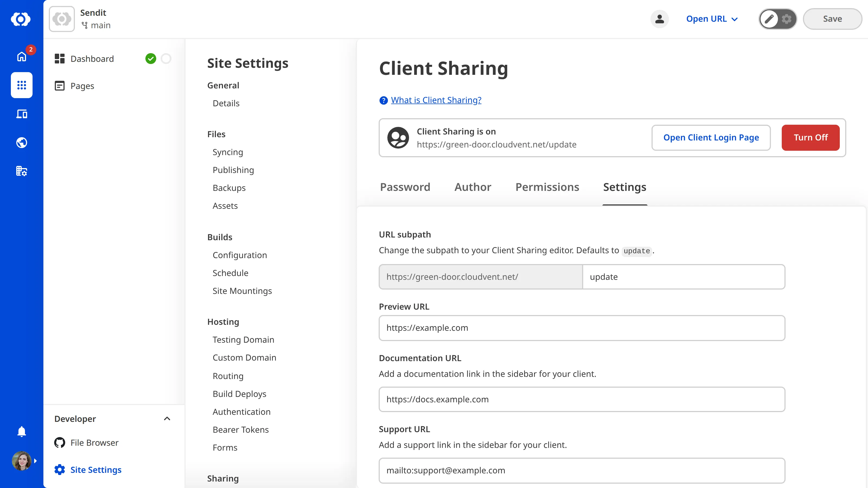This screenshot has width=868, height=488.
Task: Click the green checkmark next to Dashboard
Action: point(151,58)
